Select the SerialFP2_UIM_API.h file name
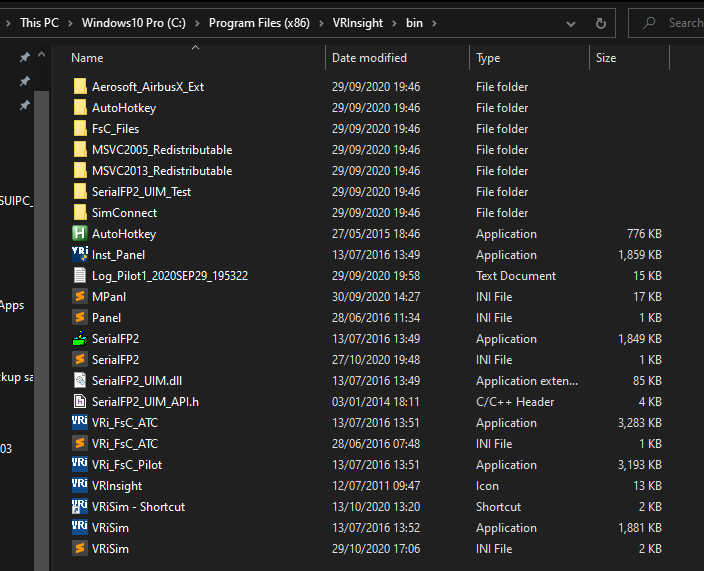 click(145, 402)
